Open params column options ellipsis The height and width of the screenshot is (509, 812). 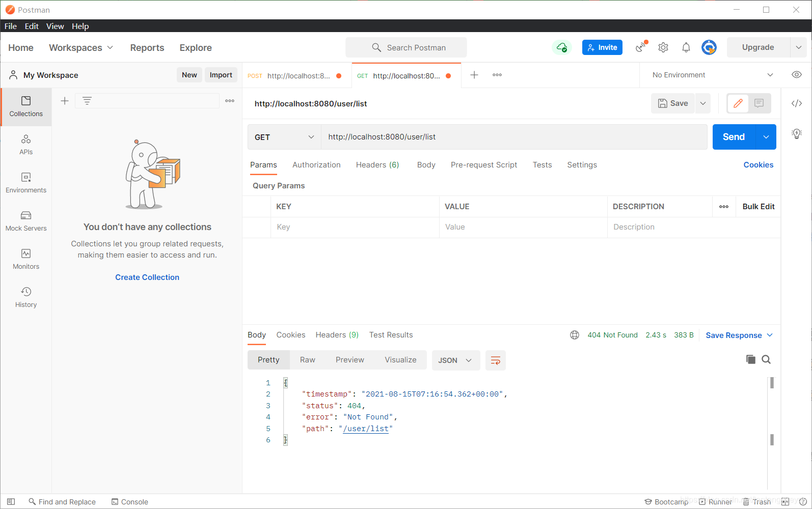[x=724, y=207]
